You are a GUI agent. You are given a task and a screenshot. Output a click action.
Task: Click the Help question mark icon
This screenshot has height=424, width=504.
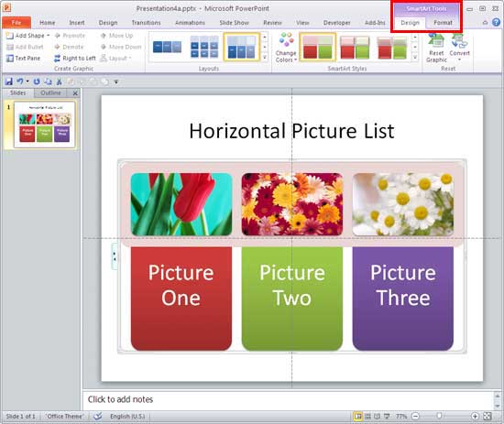click(496, 22)
